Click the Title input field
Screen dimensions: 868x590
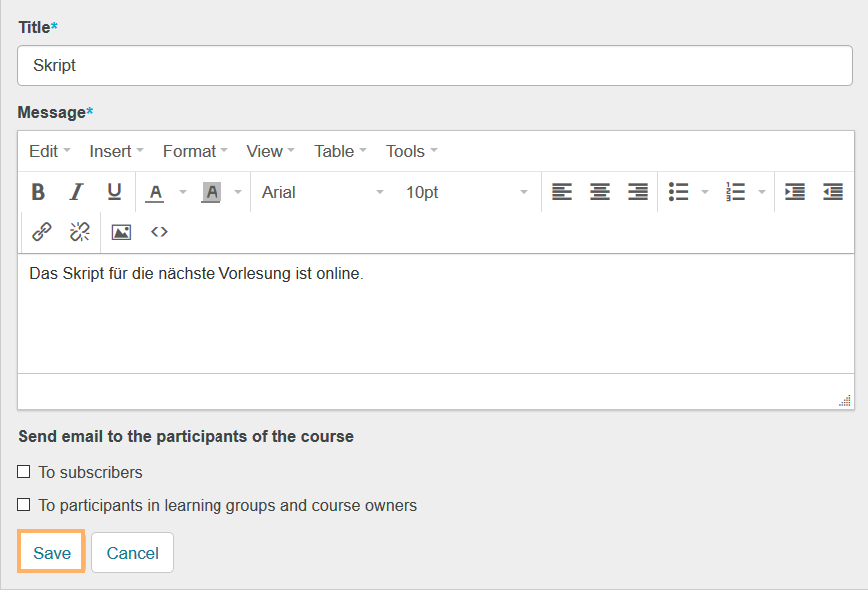click(434, 66)
